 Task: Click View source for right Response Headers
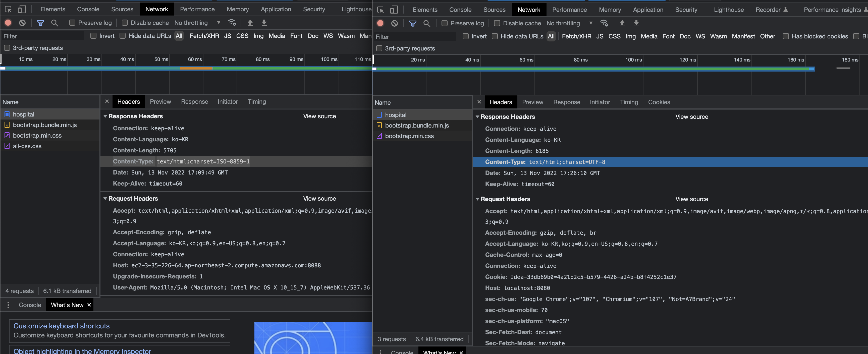(691, 117)
